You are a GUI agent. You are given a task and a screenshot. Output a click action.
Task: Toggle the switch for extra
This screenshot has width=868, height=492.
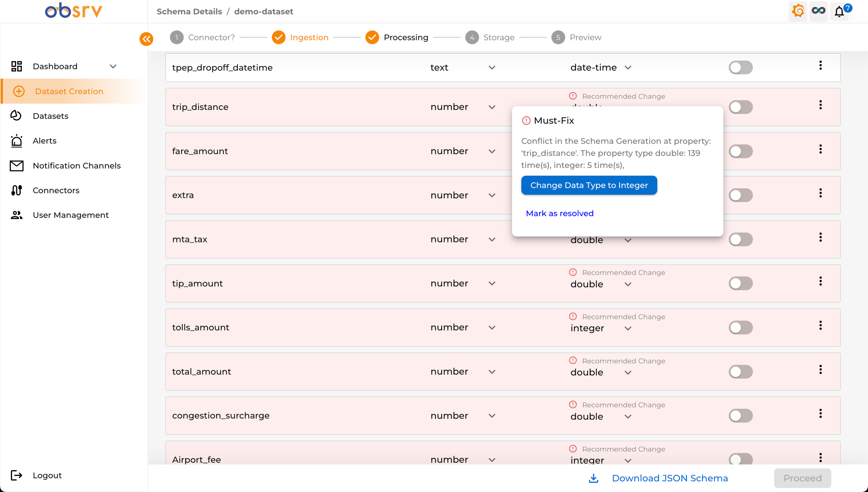[741, 195]
